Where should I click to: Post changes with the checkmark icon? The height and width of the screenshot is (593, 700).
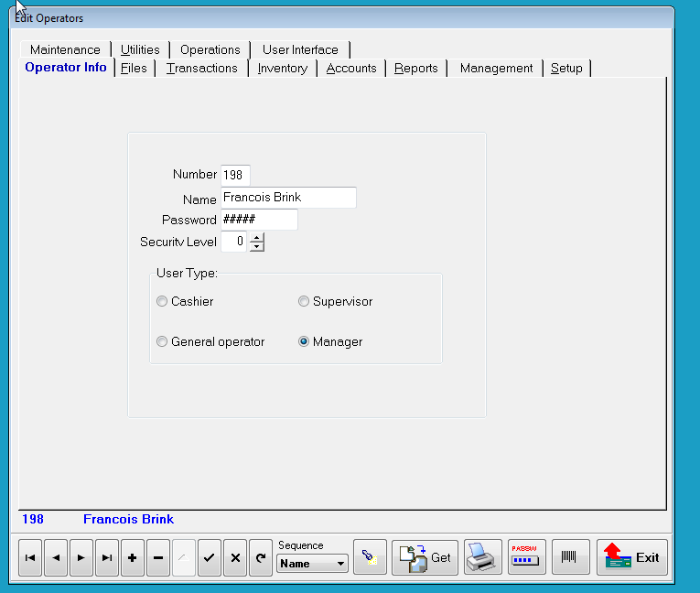pos(210,558)
